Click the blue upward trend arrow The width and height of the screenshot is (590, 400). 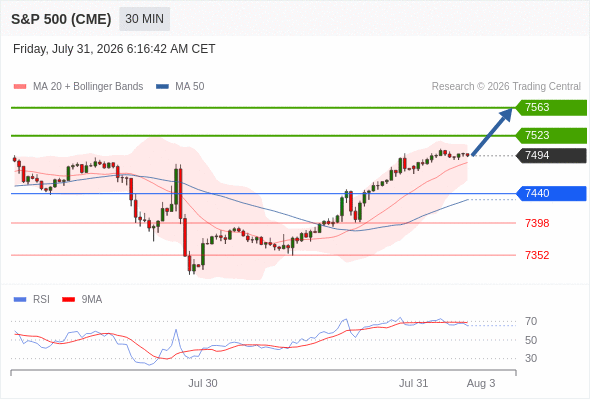point(492,131)
